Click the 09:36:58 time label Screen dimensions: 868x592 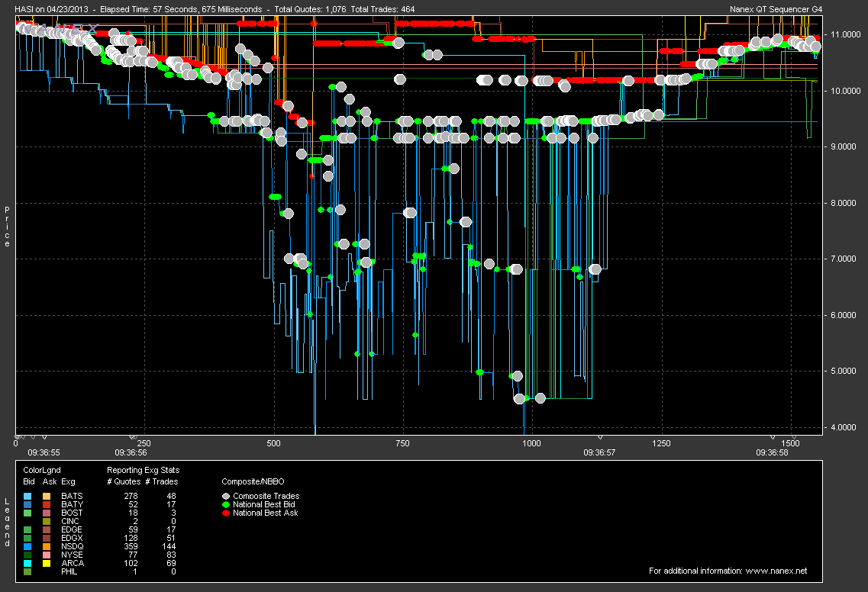pyautogui.click(x=773, y=452)
